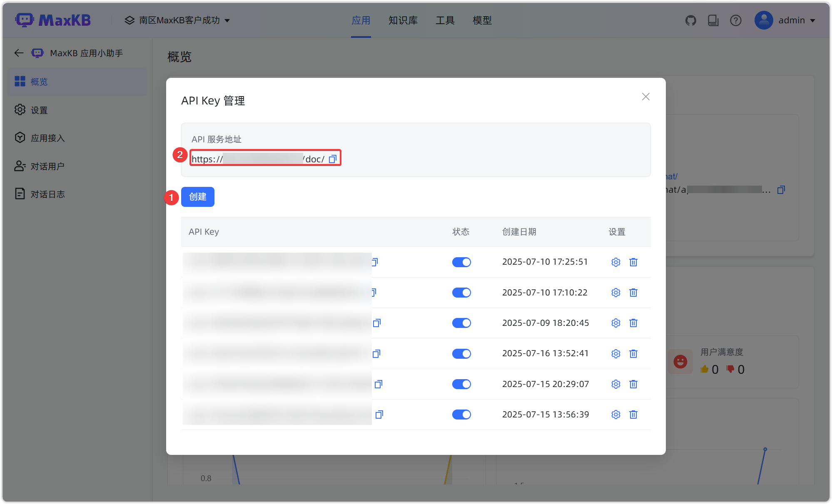Close the API Key 管理 dialog
This screenshot has height=504, width=832.
(645, 97)
